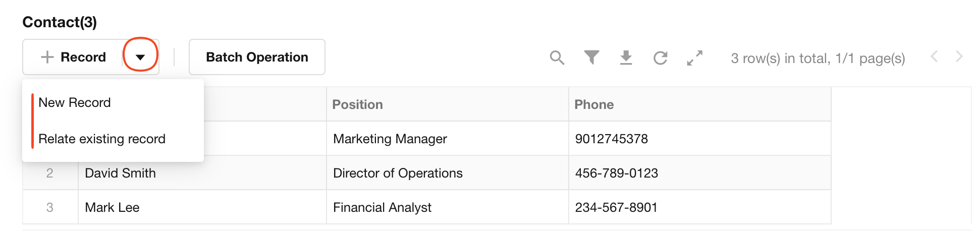This screenshot has width=980, height=231.
Task: Select New Record menu option
Action: pos(75,102)
